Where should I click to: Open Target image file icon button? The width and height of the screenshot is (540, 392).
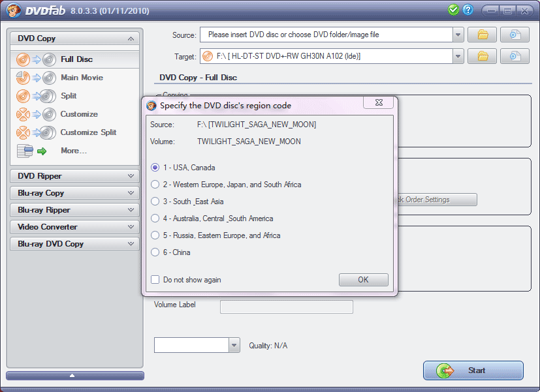[515, 56]
